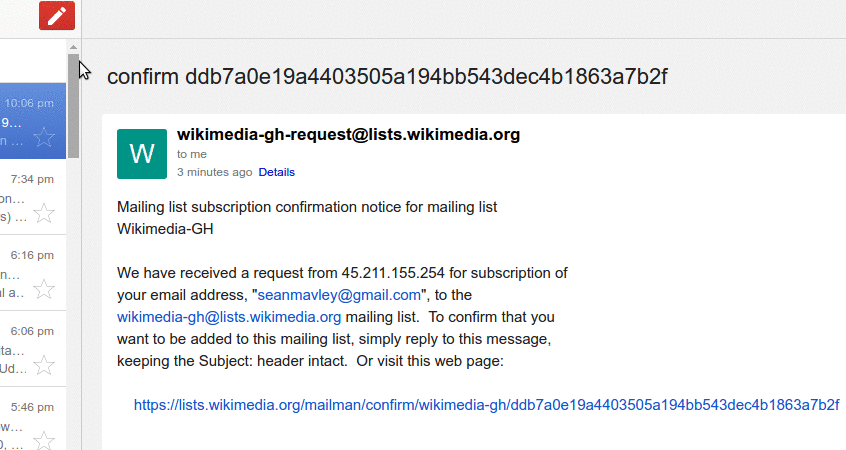Open the mailman confirmation URL
Viewport: 846px width, 450px height.
486,405
